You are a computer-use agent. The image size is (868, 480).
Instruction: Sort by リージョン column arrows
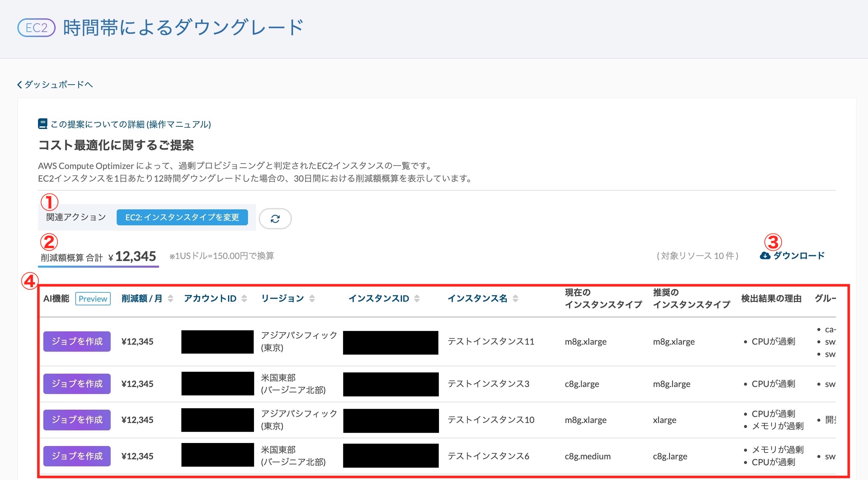point(312,298)
